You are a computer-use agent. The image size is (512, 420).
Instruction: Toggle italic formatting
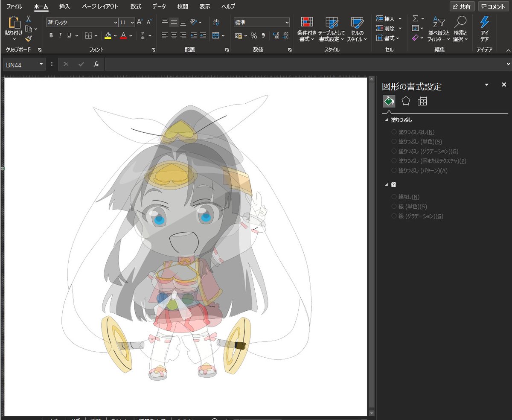60,35
